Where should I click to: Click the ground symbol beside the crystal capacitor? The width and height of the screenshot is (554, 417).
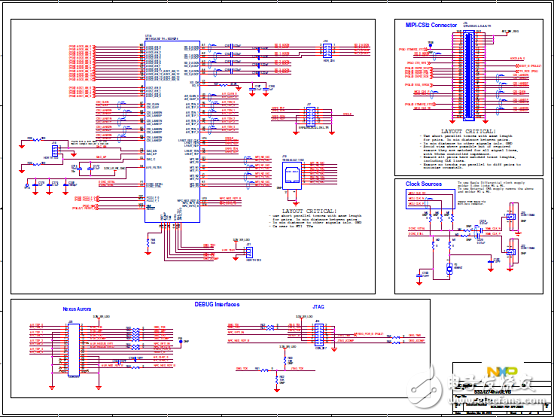point(419,282)
